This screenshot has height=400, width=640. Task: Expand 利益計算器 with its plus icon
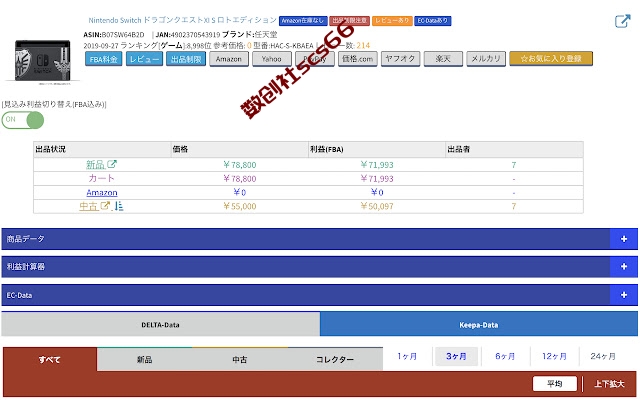624,267
